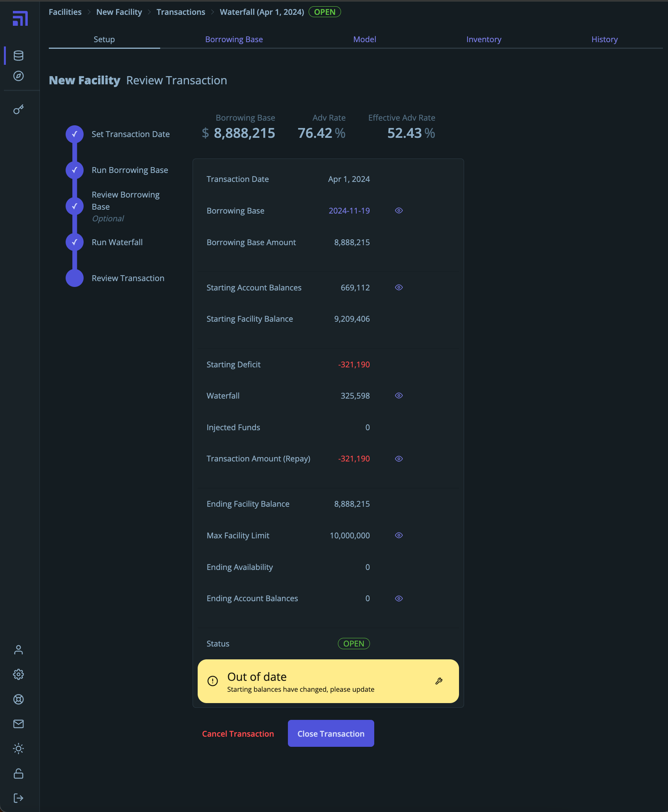Click Cancel Transaction link
668x812 pixels.
coord(238,734)
